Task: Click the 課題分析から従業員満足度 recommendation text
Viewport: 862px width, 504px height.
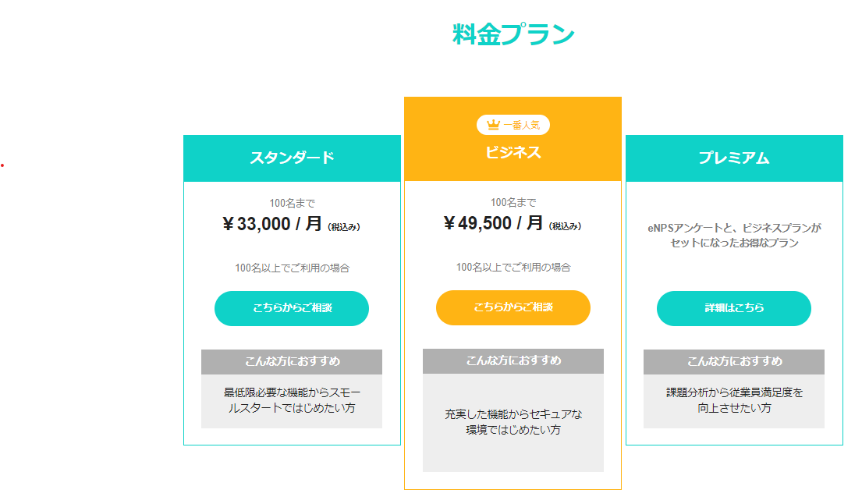Action: click(734, 400)
